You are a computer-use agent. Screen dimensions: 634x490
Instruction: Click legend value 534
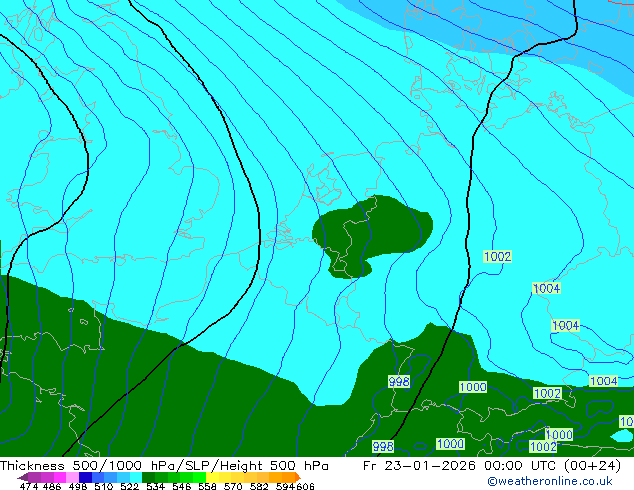155,486
